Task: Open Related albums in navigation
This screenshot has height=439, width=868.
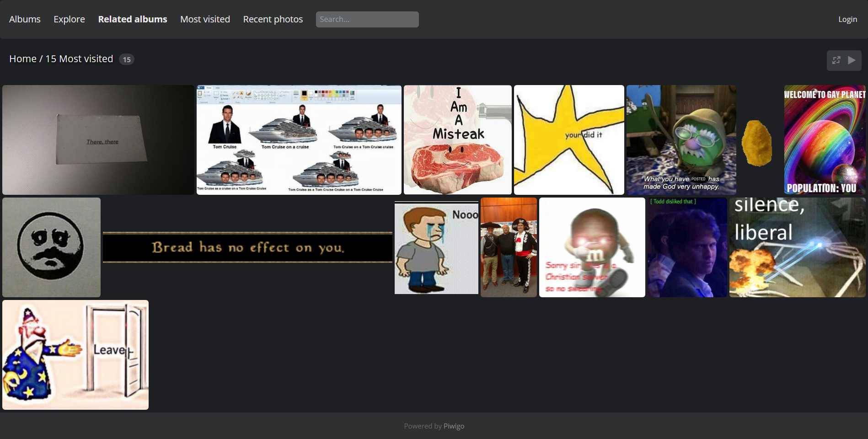Action: [133, 19]
